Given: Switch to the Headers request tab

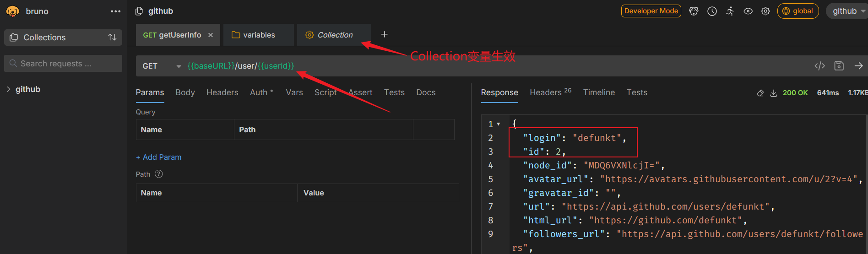Looking at the screenshot, I should (x=222, y=92).
